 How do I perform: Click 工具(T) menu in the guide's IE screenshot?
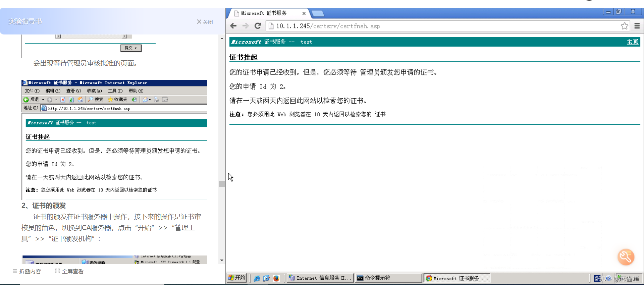click(x=115, y=91)
